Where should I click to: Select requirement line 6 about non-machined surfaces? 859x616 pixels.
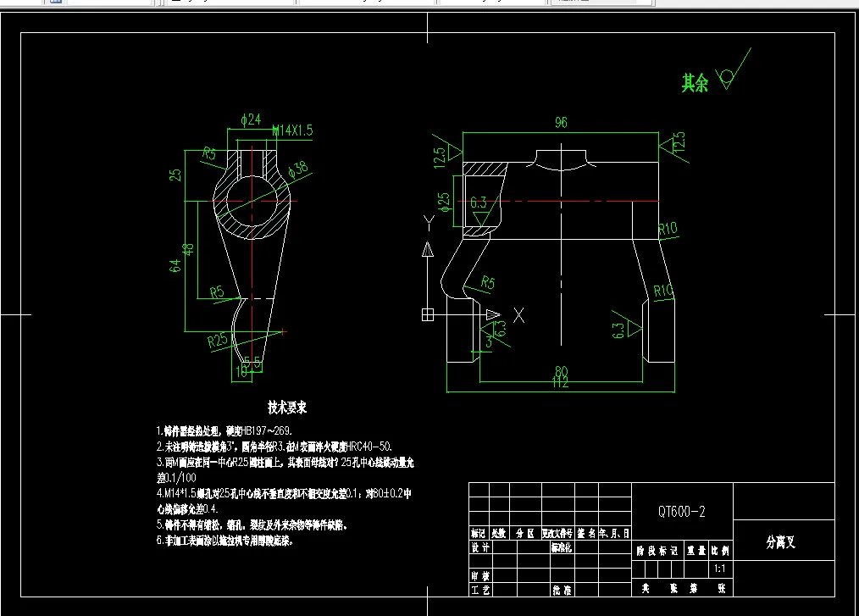(225, 541)
